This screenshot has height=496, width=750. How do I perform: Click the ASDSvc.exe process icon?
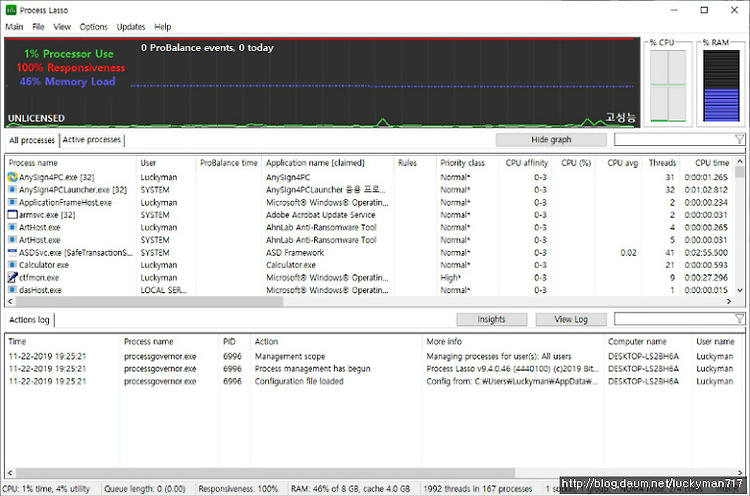12,253
